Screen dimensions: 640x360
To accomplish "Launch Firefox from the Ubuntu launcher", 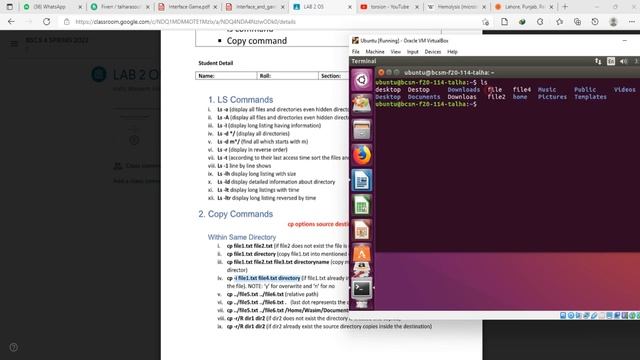I will (362, 155).
